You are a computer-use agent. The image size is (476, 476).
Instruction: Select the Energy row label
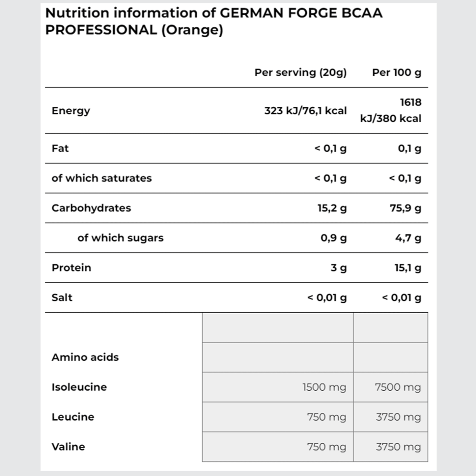click(71, 111)
